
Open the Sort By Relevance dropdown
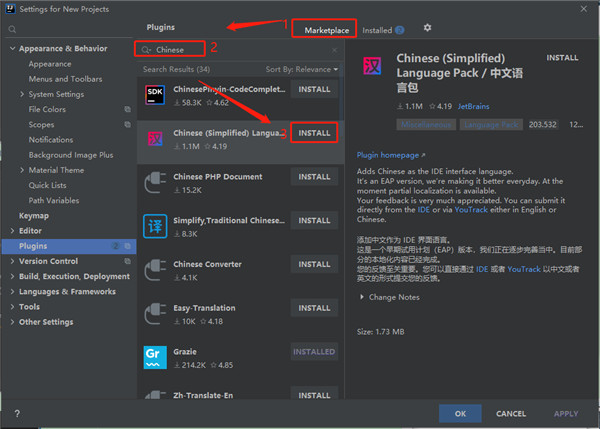(x=302, y=69)
